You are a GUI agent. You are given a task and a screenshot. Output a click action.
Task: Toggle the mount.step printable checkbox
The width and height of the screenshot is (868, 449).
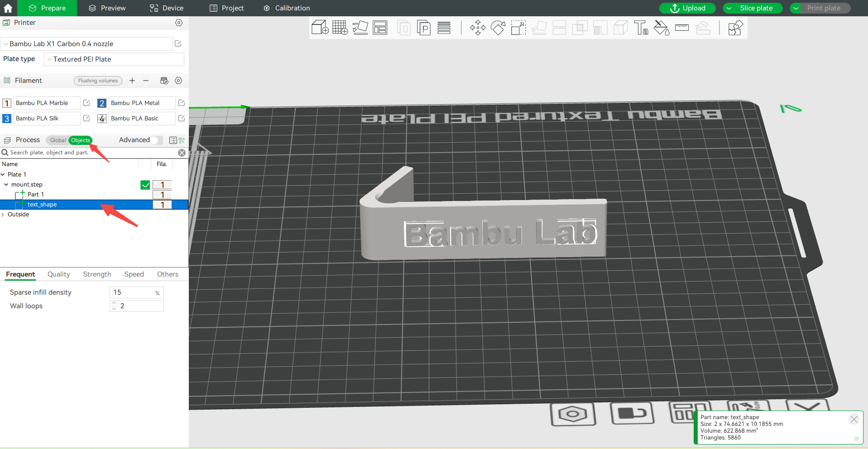click(x=145, y=185)
